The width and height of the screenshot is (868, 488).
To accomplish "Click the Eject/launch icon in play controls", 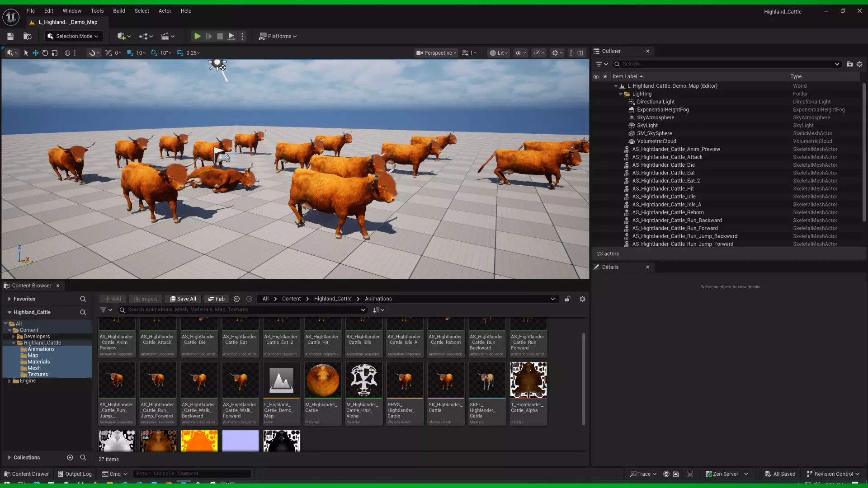I will click(231, 36).
